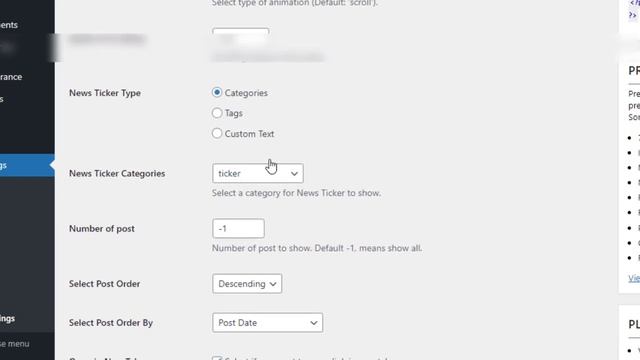Select the Tags radio option
The height and width of the screenshot is (360, 640).
point(217,113)
